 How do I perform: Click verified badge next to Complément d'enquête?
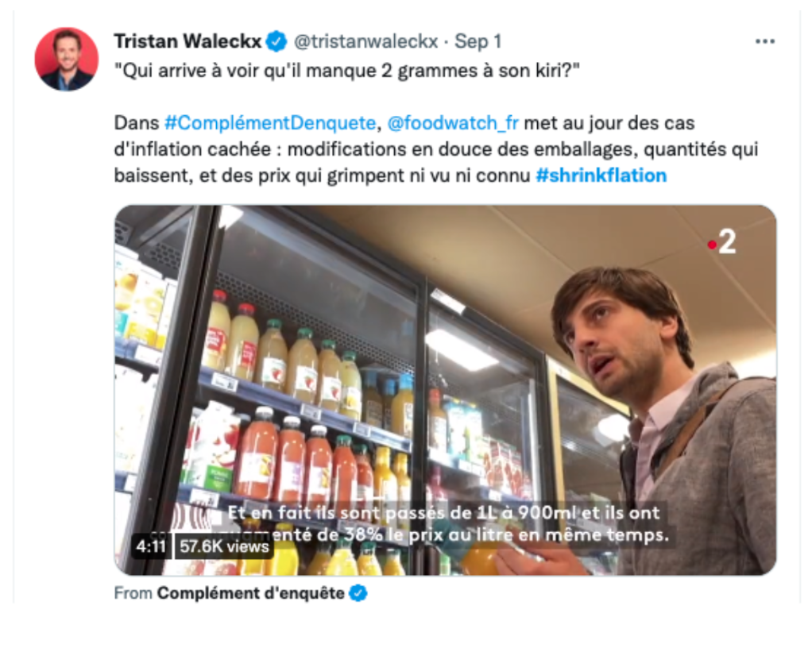tap(358, 593)
